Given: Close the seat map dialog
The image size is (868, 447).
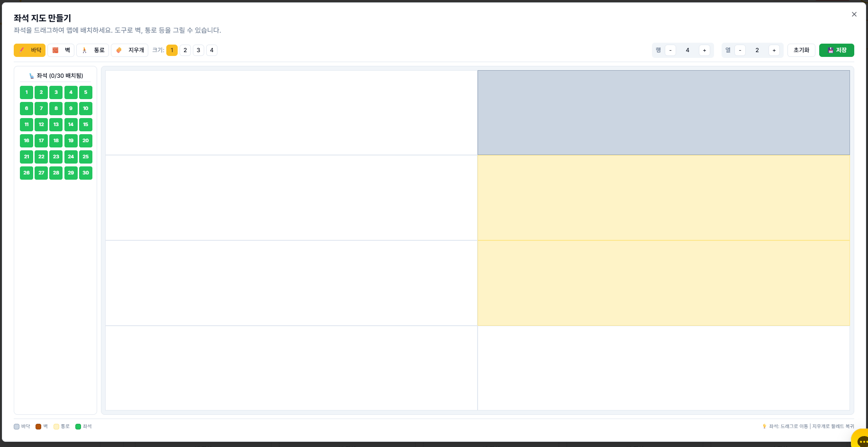Looking at the screenshot, I should click(x=854, y=14).
